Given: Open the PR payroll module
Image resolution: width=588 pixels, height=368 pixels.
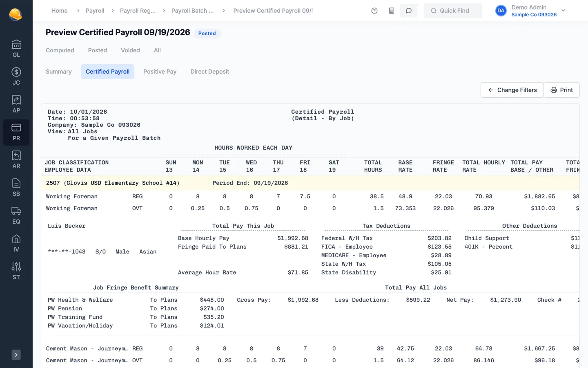Looking at the screenshot, I should click(x=16, y=132).
